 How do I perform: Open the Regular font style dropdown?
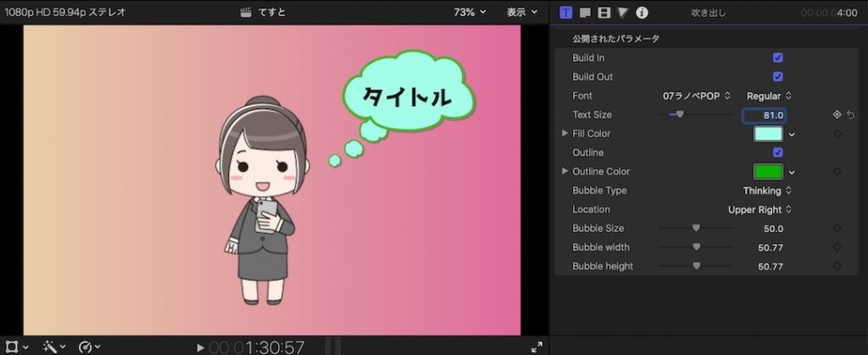click(x=769, y=96)
